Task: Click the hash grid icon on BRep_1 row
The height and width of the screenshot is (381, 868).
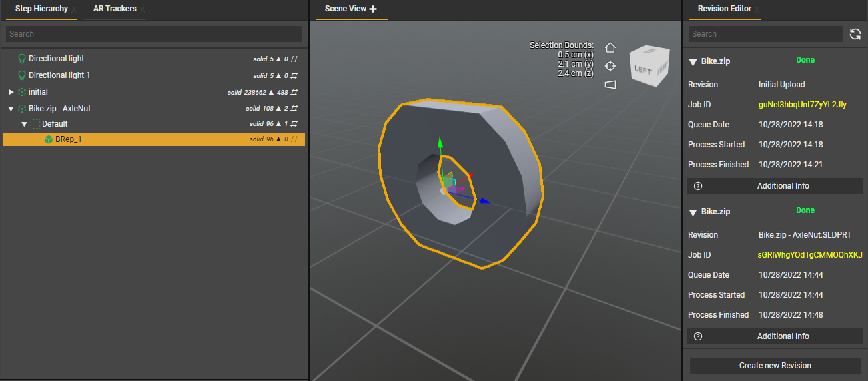Action: 294,139
